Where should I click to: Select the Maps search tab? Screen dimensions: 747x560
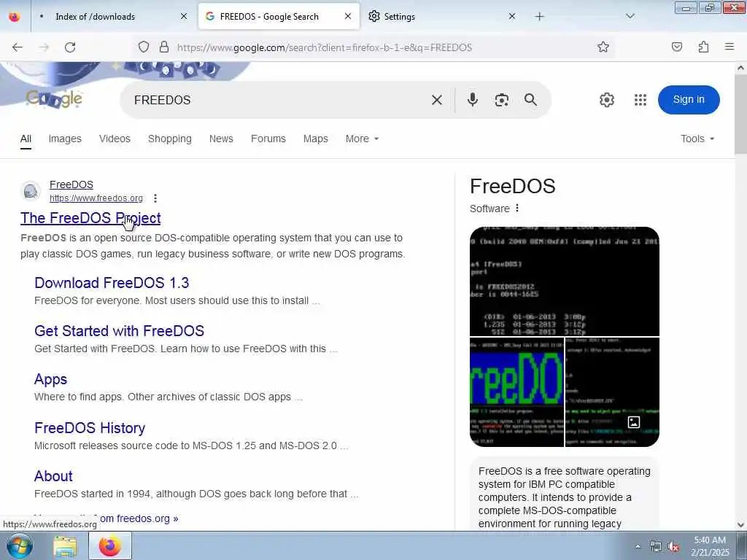click(315, 139)
